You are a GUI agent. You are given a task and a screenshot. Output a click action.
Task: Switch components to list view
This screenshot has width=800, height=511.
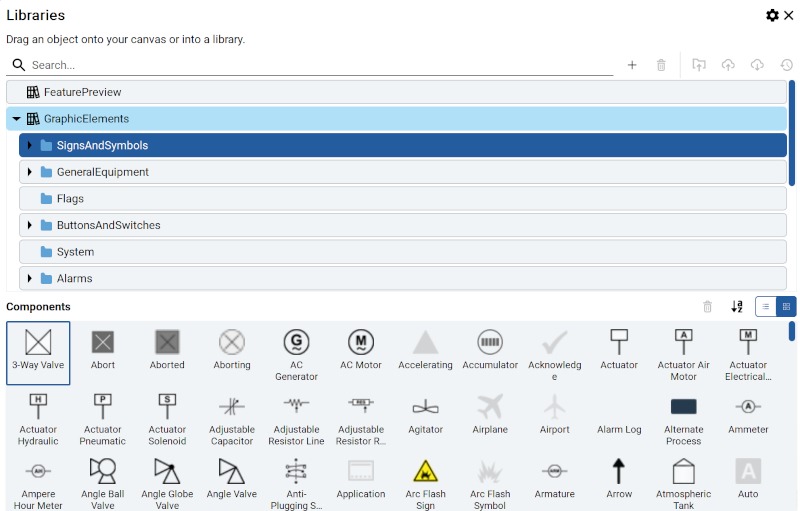point(766,307)
